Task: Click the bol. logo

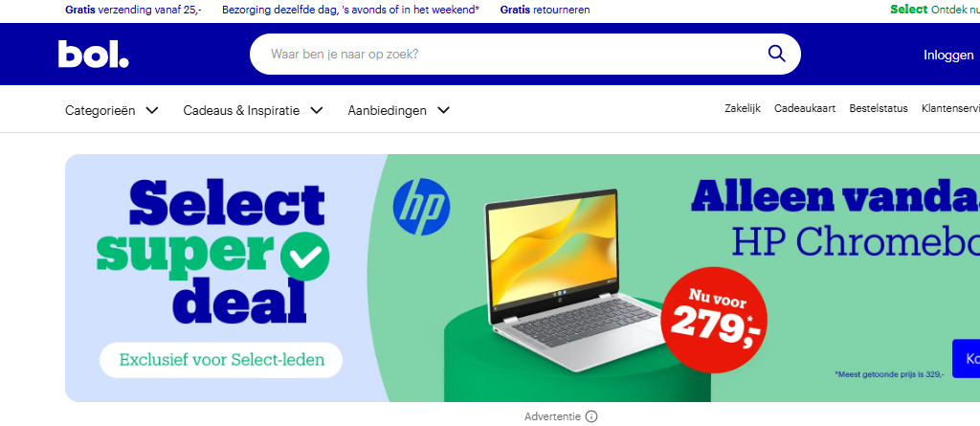Action: 94,54
